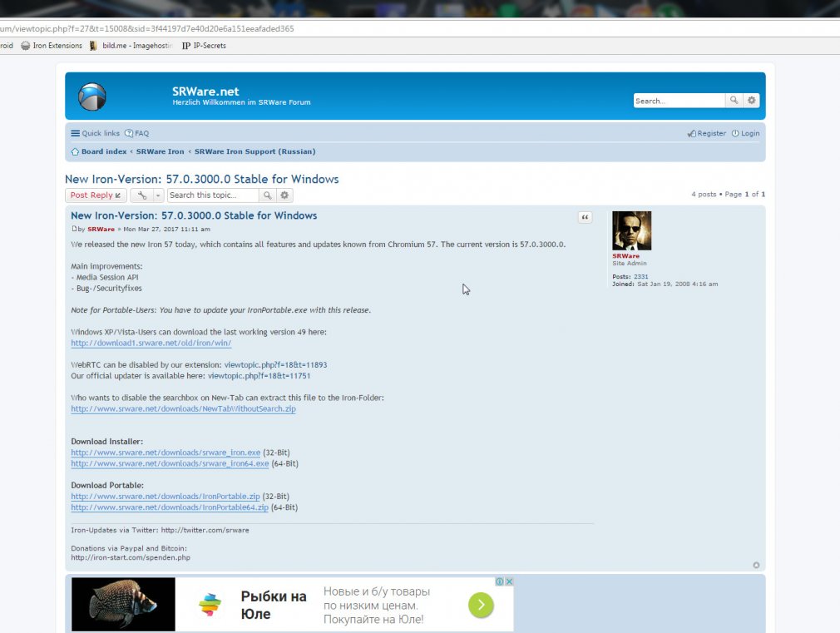Open the first post's title link
The width and height of the screenshot is (840, 633).
(194, 215)
